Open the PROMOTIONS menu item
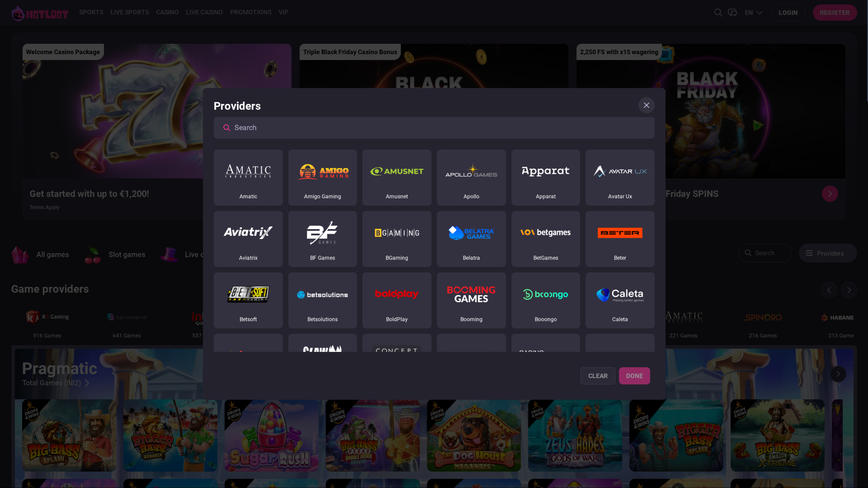The height and width of the screenshot is (488, 868). [x=250, y=12]
